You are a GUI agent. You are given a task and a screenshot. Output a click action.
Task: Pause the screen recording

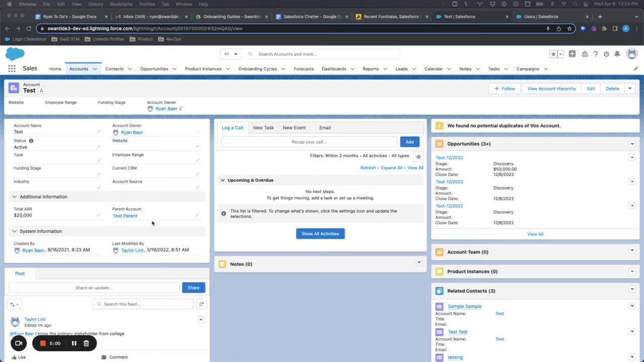click(73, 343)
